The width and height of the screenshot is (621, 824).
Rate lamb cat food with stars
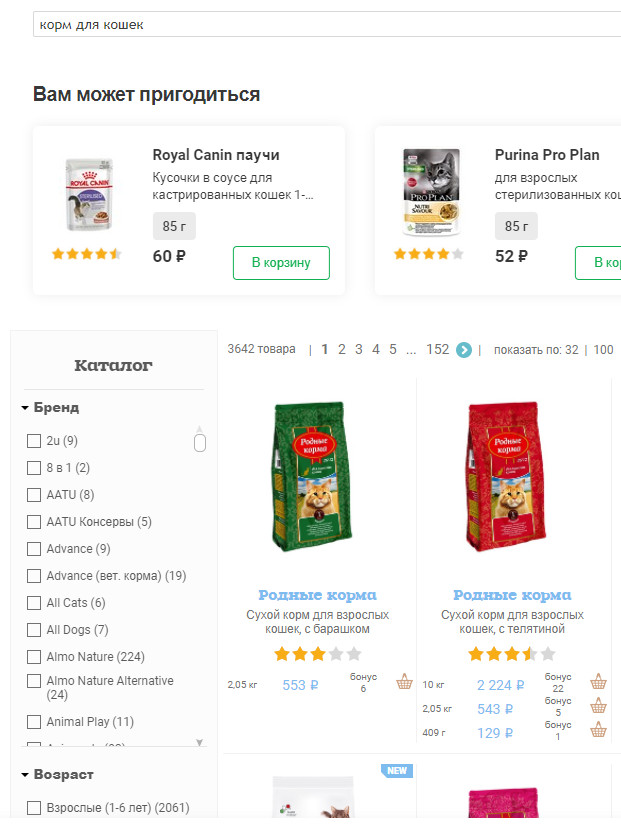point(317,655)
